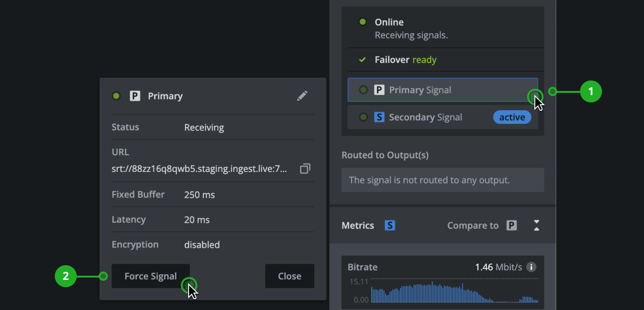
Task: Click the P icon next to Compare to
Action: coord(512,225)
